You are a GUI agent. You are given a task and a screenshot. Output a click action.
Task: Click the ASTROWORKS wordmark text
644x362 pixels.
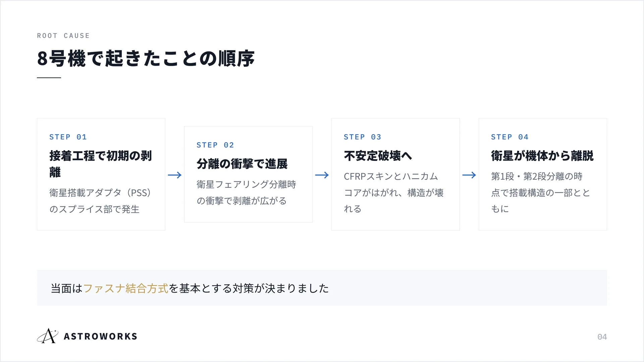[101, 337]
